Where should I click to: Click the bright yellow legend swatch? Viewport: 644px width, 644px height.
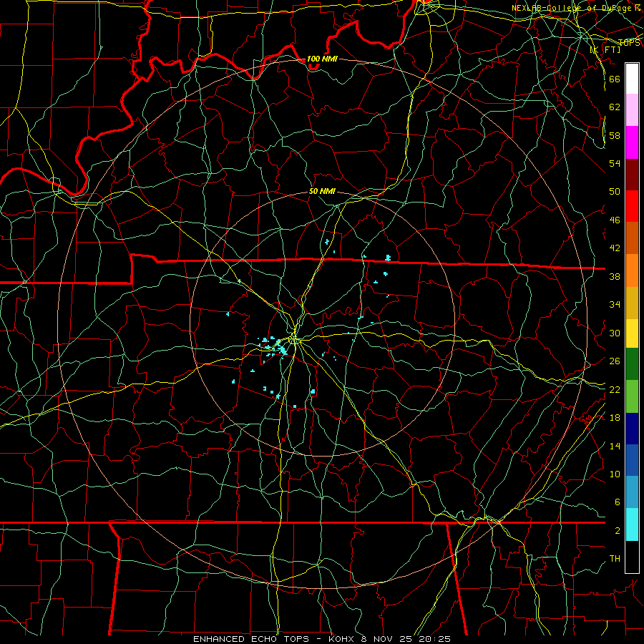point(632,333)
